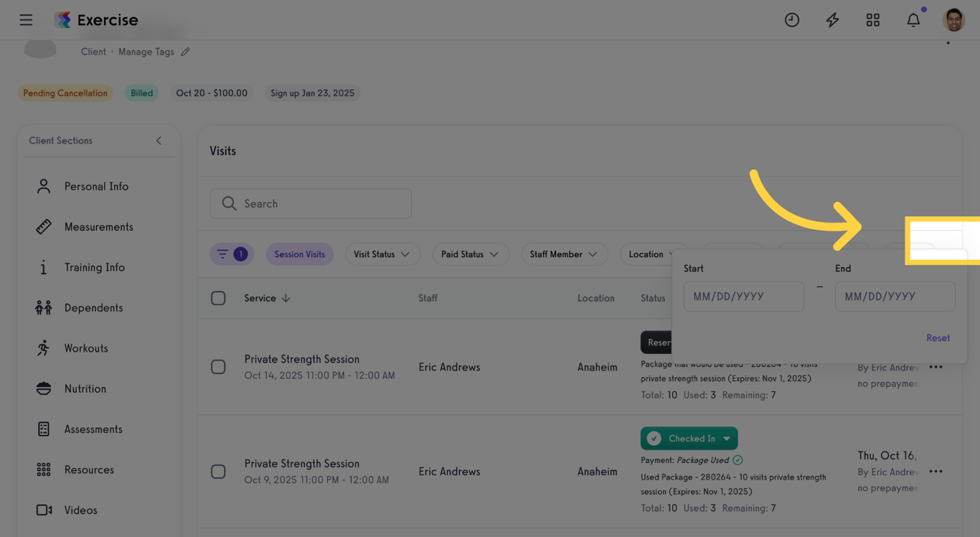
Task: Open the row overflow menu for Oct 14 session
Action: tap(936, 367)
